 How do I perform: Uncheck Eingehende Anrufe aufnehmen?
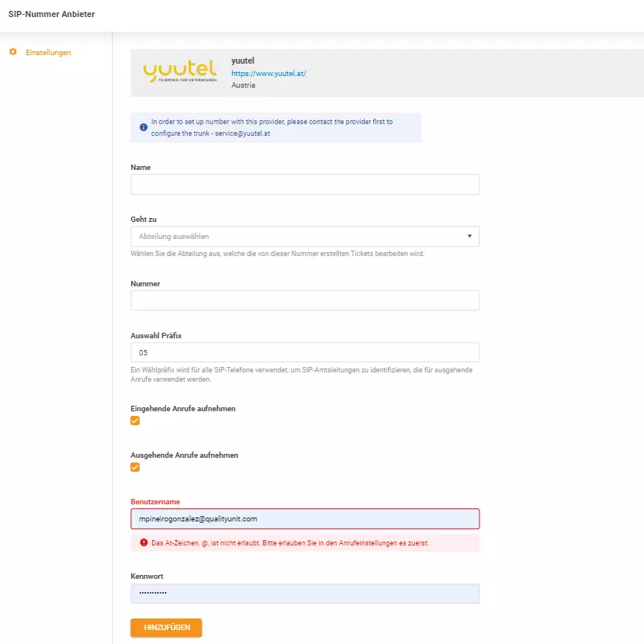click(135, 420)
